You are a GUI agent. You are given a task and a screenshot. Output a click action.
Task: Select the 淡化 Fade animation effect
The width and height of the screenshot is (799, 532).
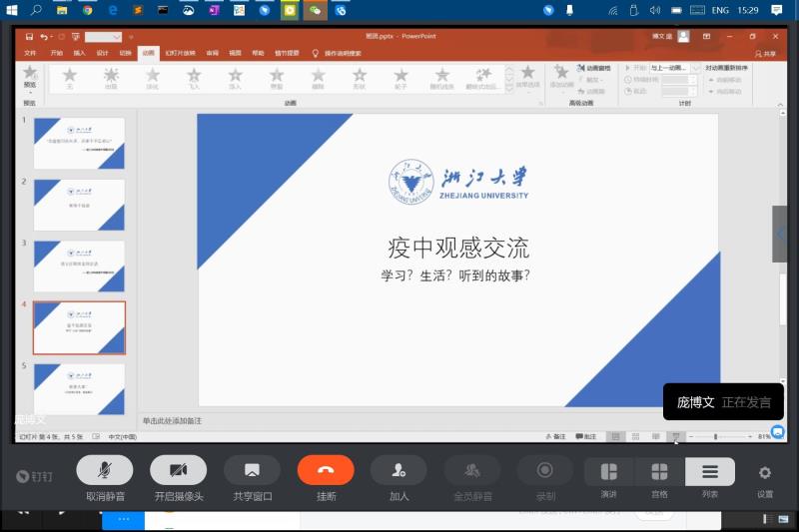[x=153, y=79]
